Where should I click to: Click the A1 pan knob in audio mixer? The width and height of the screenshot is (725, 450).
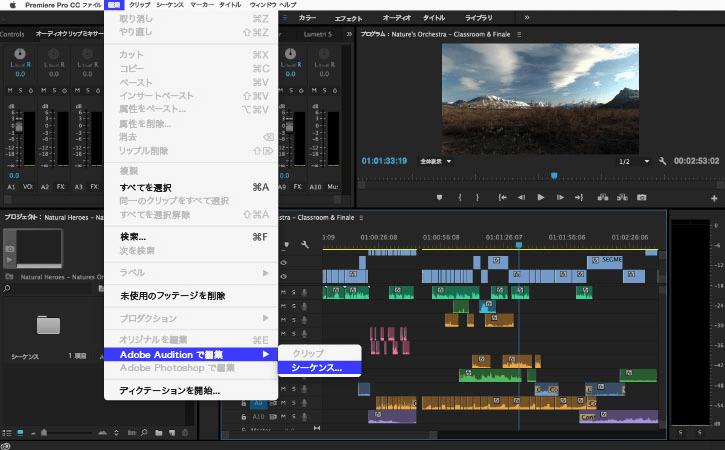20,53
